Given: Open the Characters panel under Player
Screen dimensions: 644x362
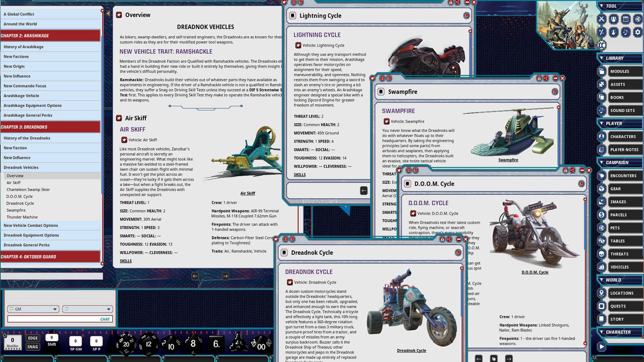Looking at the screenshot, I should click(624, 136).
